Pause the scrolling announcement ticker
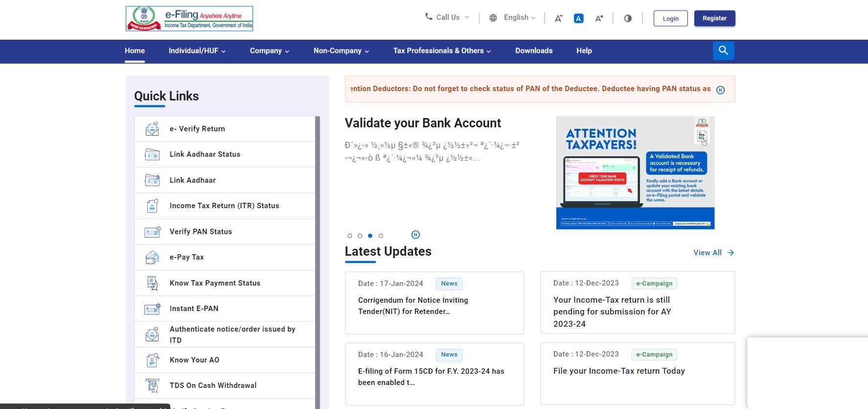 click(720, 90)
